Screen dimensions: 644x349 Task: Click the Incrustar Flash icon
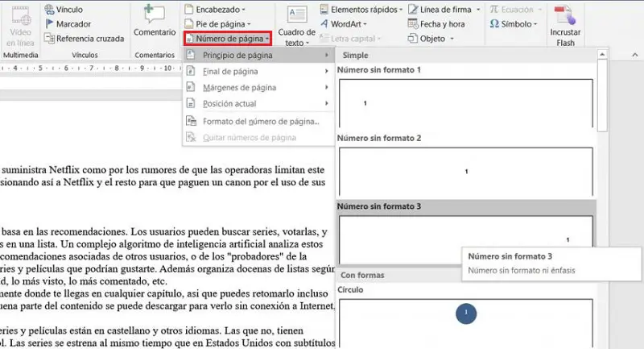click(x=565, y=15)
